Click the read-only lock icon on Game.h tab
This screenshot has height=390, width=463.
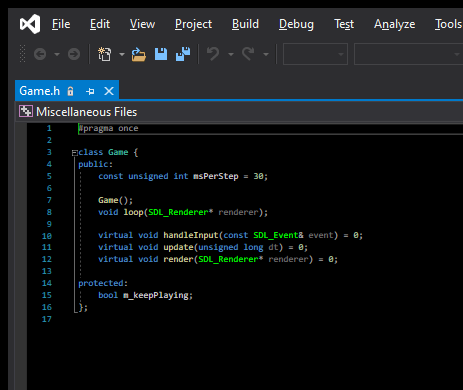[70, 91]
